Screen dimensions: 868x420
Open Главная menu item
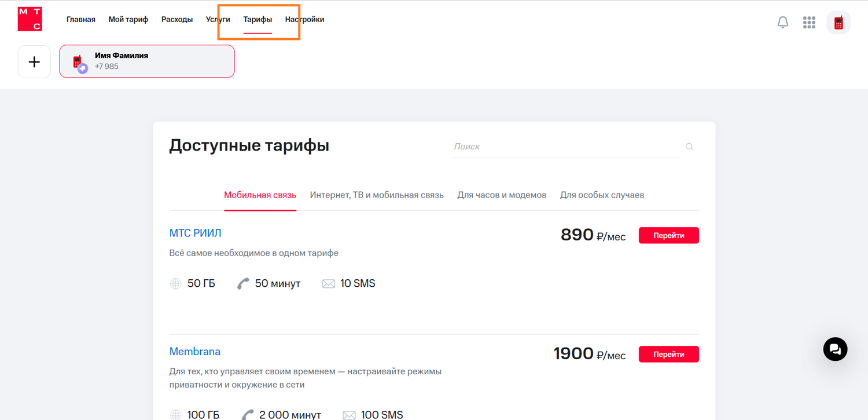click(81, 19)
